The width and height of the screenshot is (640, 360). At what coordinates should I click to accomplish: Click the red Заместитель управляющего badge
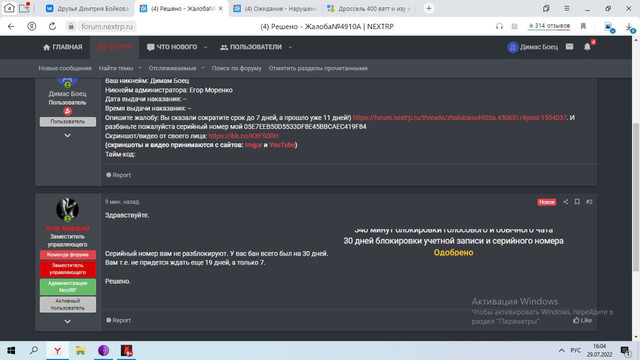tap(68, 269)
